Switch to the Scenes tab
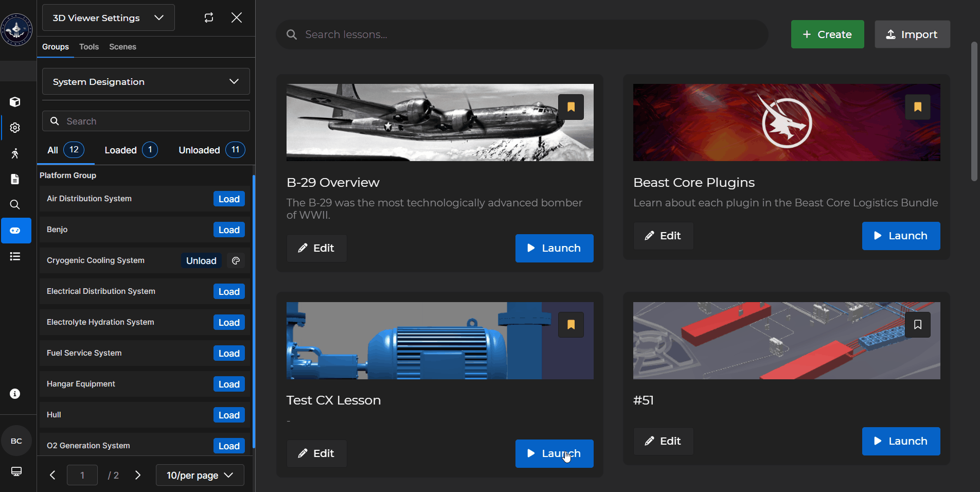980x492 pixels. click(122, 47)
